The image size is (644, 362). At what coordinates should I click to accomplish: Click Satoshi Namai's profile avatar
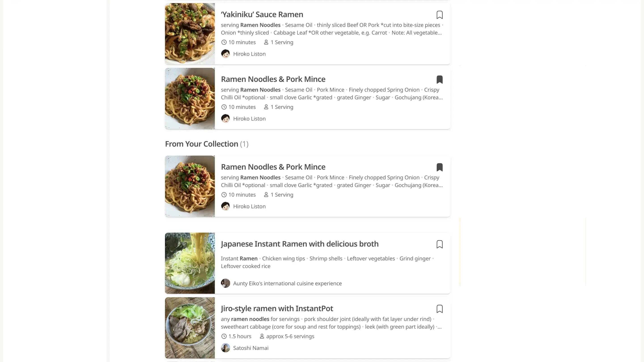(225, 348)
